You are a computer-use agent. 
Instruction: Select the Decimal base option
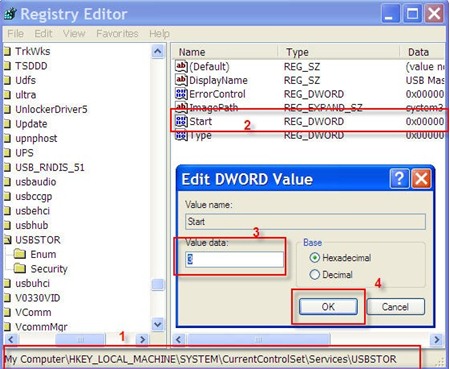pos(314,275)
